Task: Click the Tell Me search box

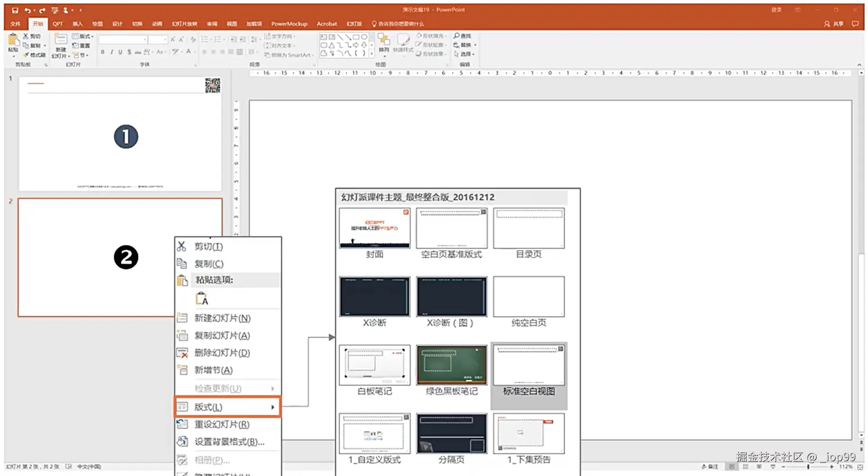Action: click(x=398, y=24)
